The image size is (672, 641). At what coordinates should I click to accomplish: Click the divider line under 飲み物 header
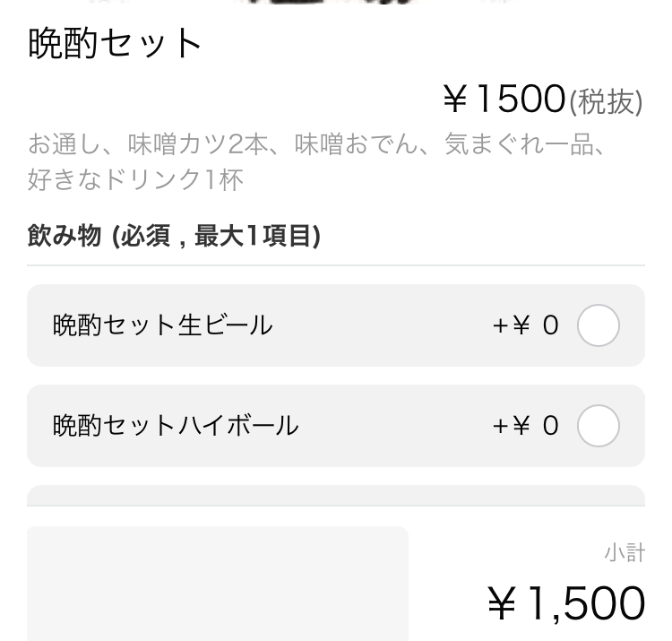click(x=336, y=265)
